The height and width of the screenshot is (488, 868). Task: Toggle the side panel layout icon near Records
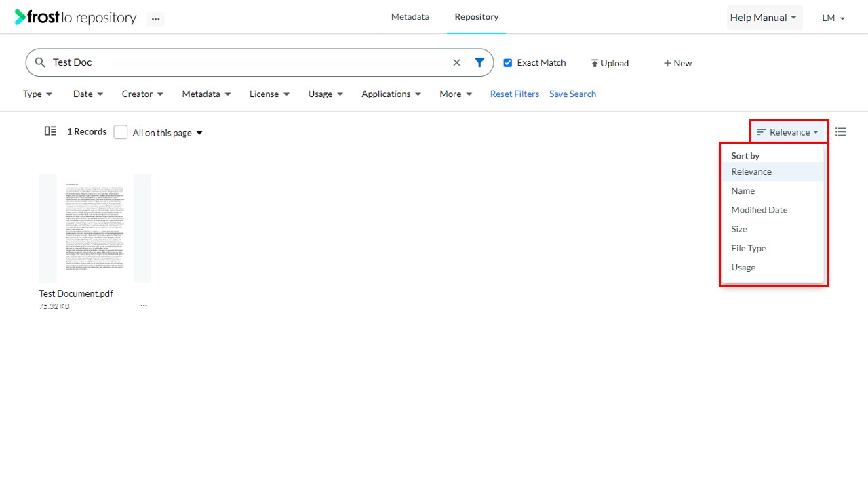(x=50, y=131)
